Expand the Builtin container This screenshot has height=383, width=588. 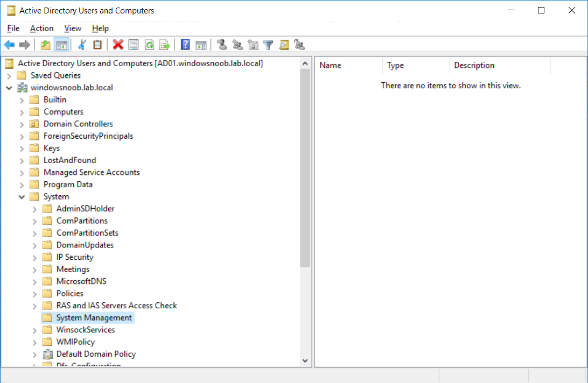pyautogui.click(x=22, y=101)
